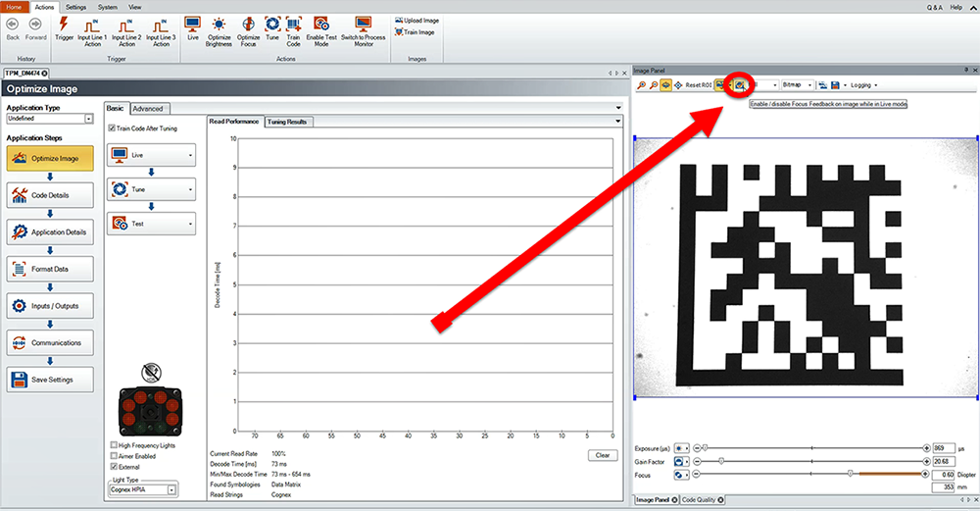
Task: Go to the Code Details step
Action: (x=50, y=194)
